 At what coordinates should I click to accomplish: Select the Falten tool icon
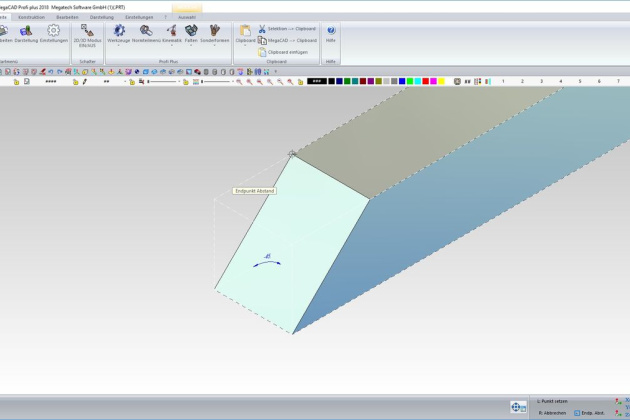pos(191,34)
